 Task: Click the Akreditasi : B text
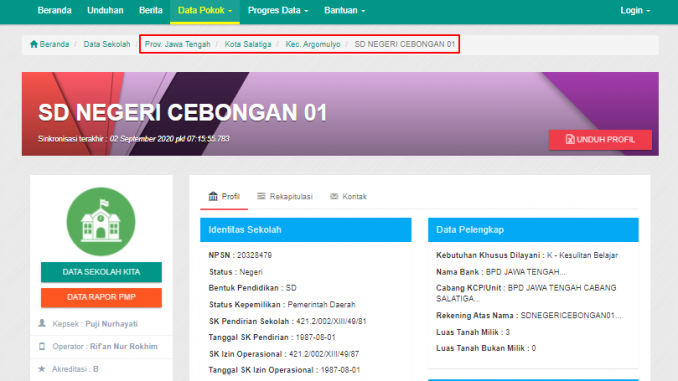[75, 369]
